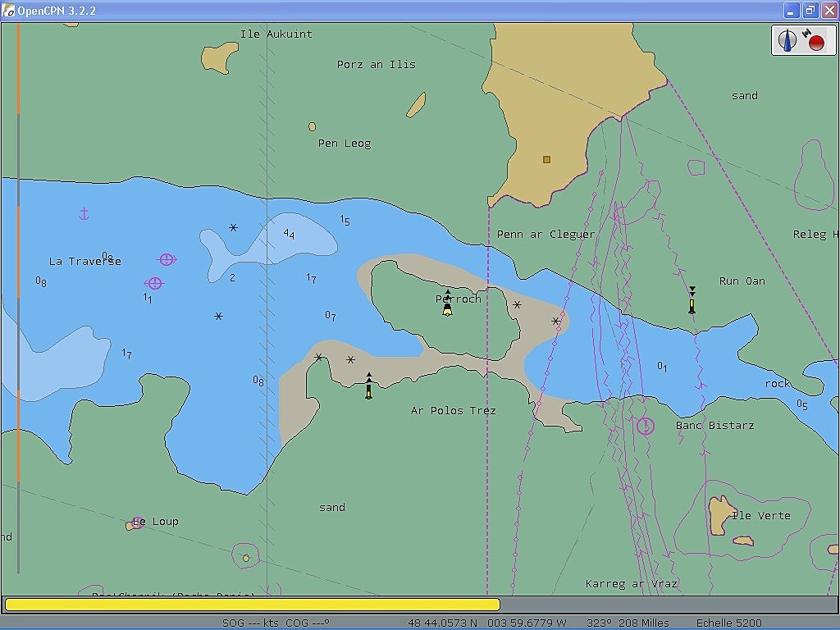Click the Perroch island label
Image resolution: width=840 pixels, height=630 pixels.
click(x=459, y=299)
